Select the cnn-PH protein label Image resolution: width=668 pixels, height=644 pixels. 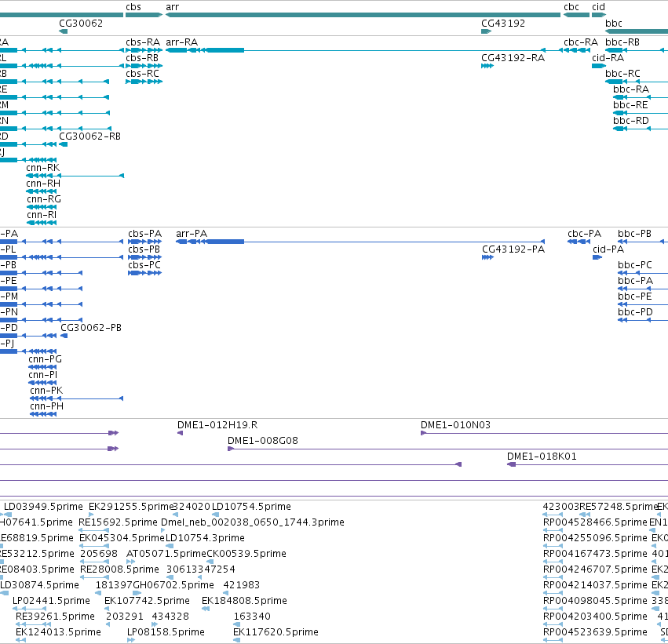[x=47, y=406]
